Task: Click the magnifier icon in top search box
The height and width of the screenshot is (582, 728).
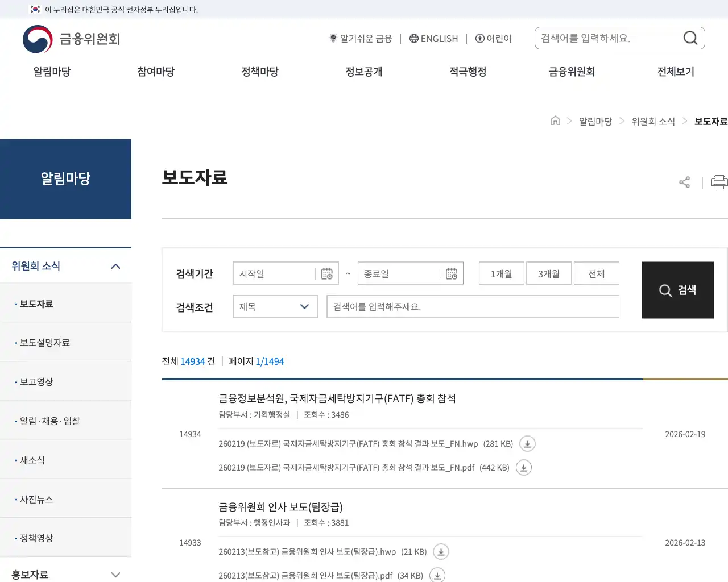Action: click(x=690, y=38)
